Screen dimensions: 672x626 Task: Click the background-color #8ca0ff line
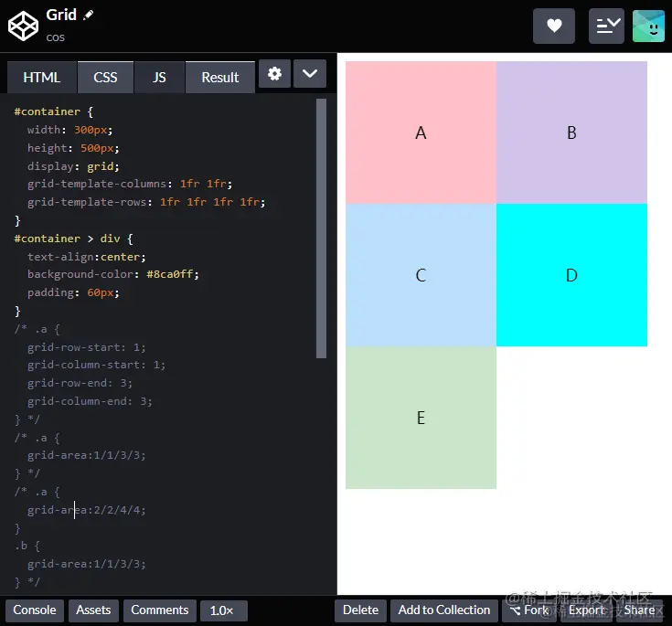113,274
